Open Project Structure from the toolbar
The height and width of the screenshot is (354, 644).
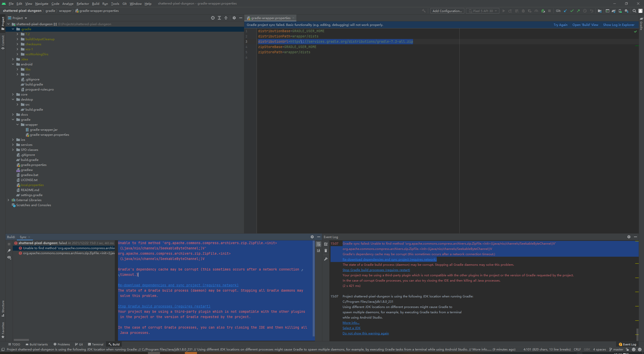click(x=600, y=11)
